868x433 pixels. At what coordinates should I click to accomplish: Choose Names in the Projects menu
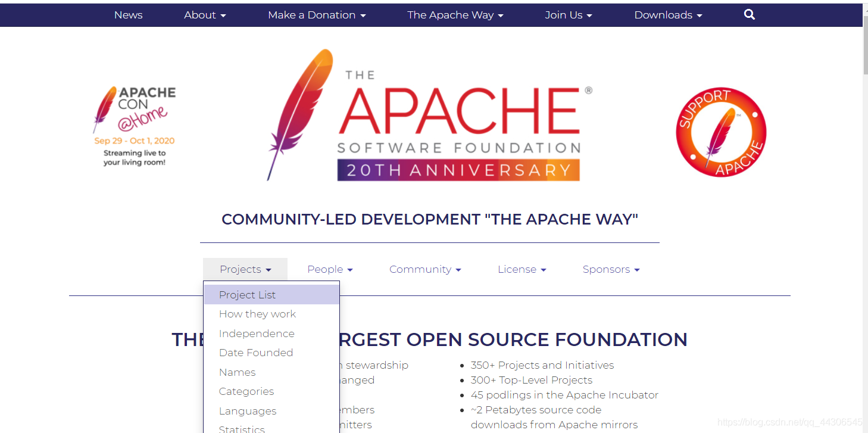coord(271,372)
